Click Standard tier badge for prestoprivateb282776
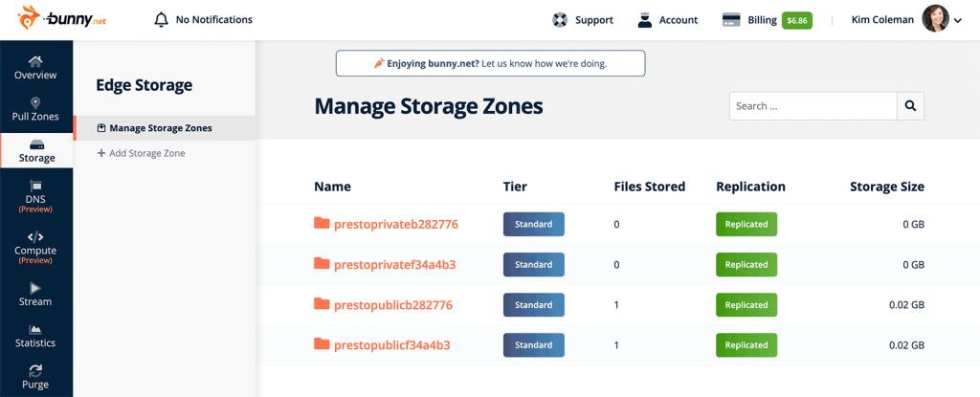Viewport: 980px width, 397px height. click(534, 225)
